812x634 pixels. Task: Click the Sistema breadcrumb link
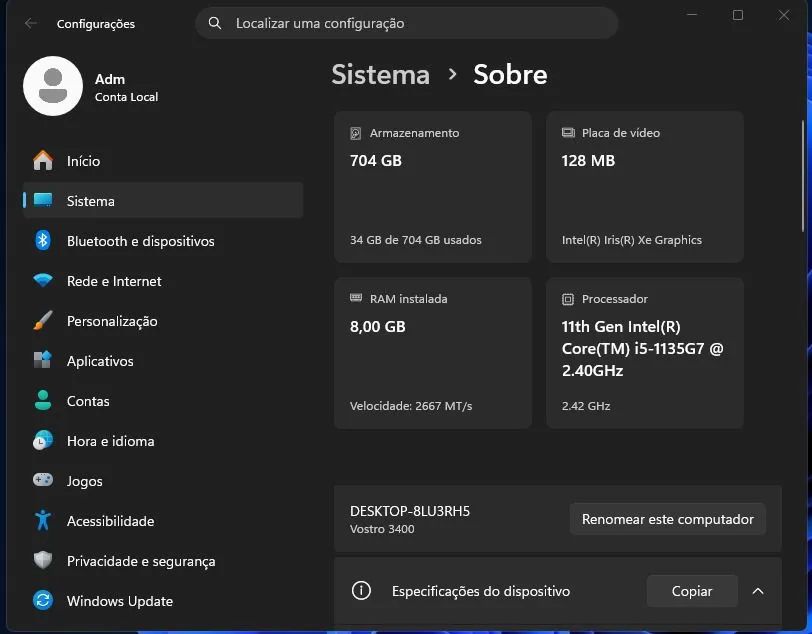(381, 75)
